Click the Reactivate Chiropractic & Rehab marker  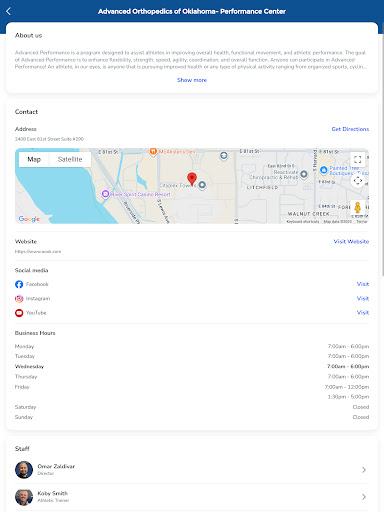pos(304,174)
